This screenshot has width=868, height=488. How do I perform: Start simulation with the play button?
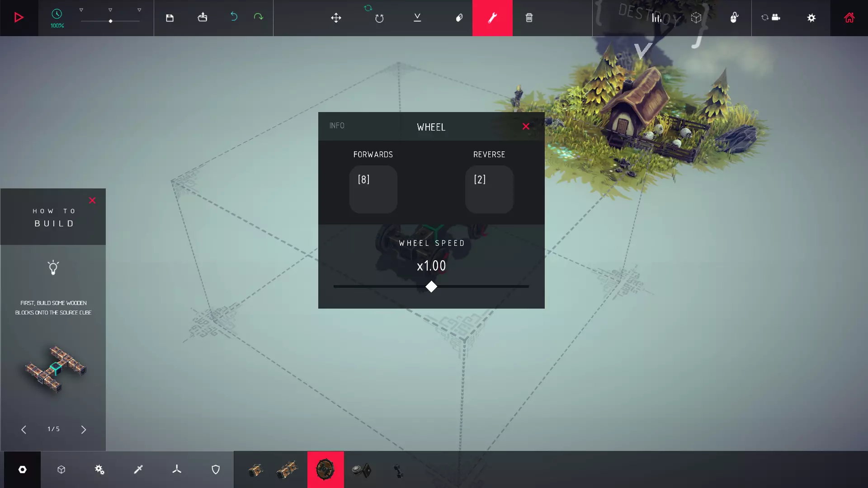(x=19, y=18)
